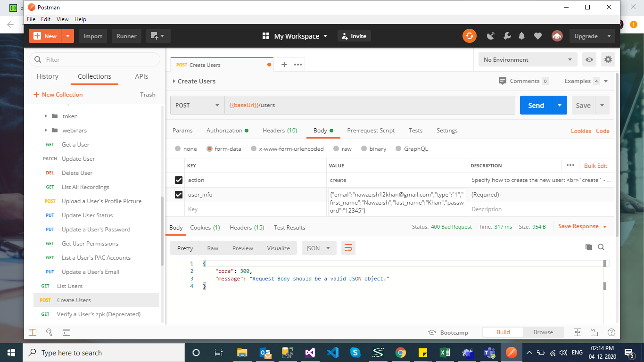Viewport: 644px width, 362px height.
Task: Add a new request tab with plus
Action: 284,65
